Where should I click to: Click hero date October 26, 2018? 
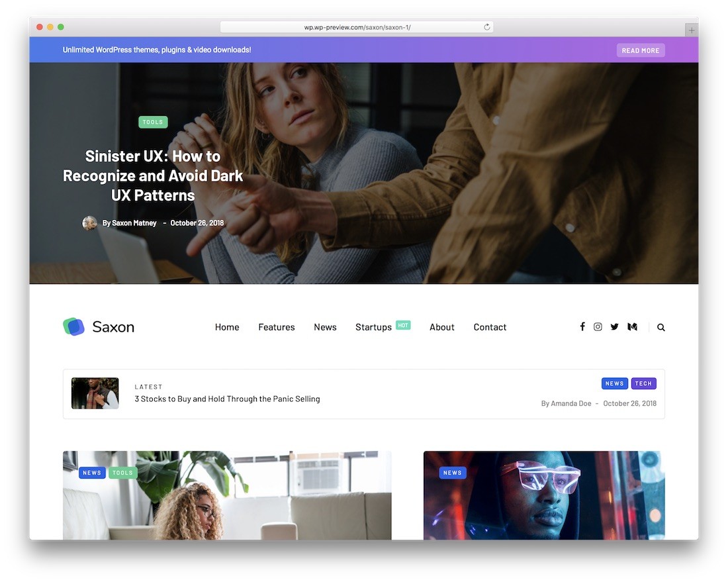197,223
